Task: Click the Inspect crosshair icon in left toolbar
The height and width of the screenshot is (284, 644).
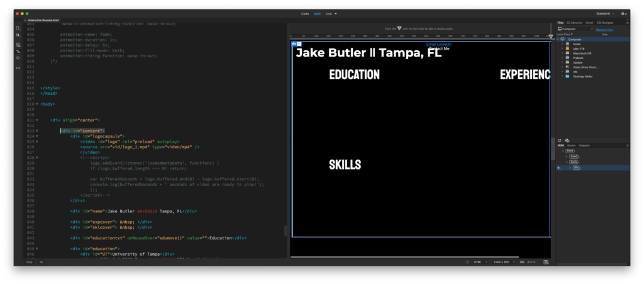Action: (x=18, y=58)
